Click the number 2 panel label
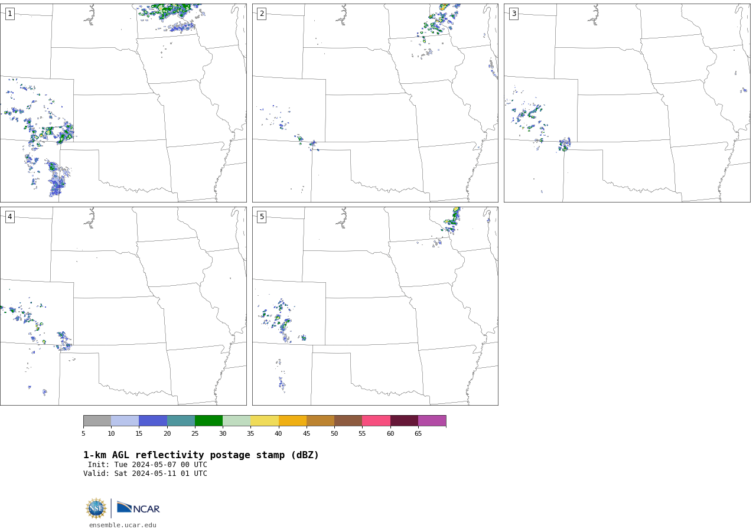This screenshot has width=756, height=532. 262,14
